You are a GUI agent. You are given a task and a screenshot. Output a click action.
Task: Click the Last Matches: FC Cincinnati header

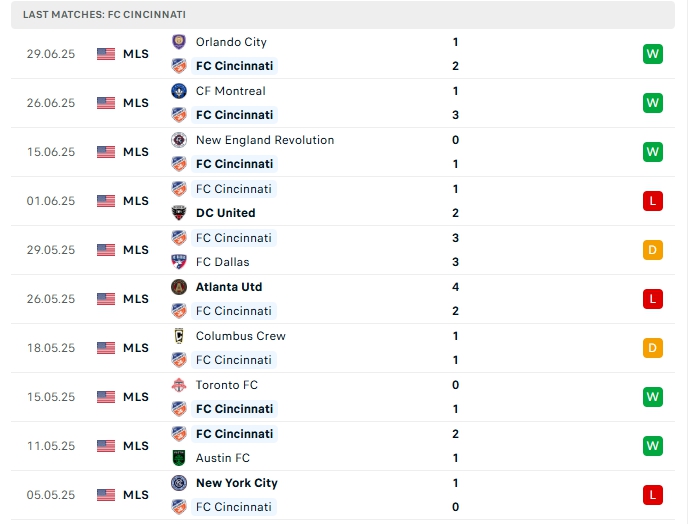point(104,15)
